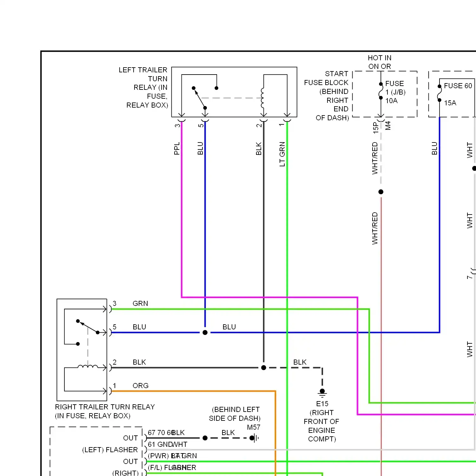Click the switch contact arm in right relay

tap(88, 327)
